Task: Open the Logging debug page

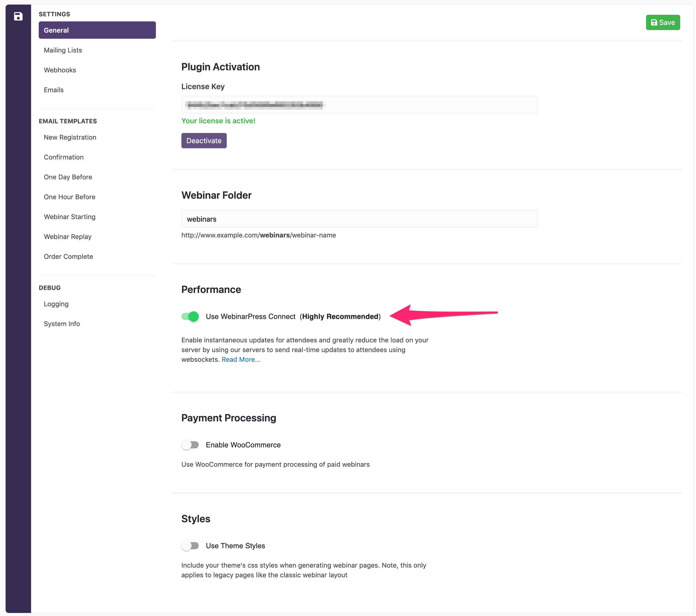Action: click(x=56, y=304)
